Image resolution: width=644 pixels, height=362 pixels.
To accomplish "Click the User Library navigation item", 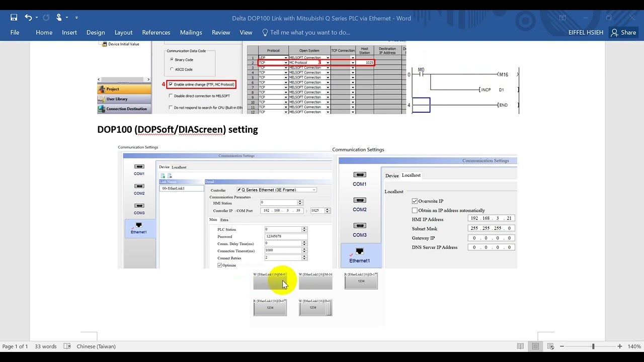I will click(124, 99).
